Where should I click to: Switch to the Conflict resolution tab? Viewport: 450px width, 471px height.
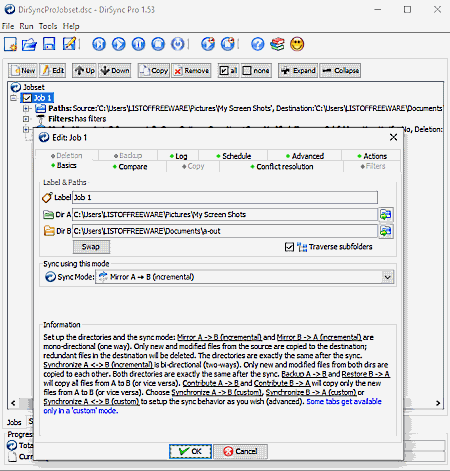(282, 167)
